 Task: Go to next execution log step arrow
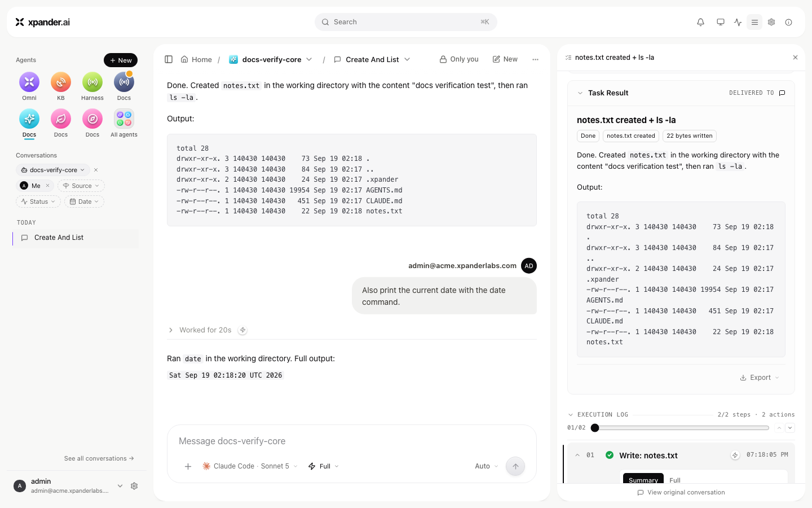pyautogui.click(x=790, y=428)
